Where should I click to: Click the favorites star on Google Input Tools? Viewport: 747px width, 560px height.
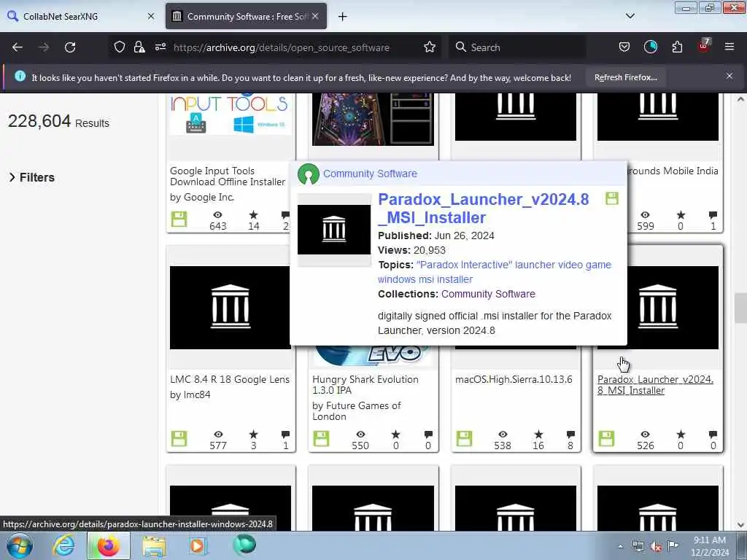point(253,215)
